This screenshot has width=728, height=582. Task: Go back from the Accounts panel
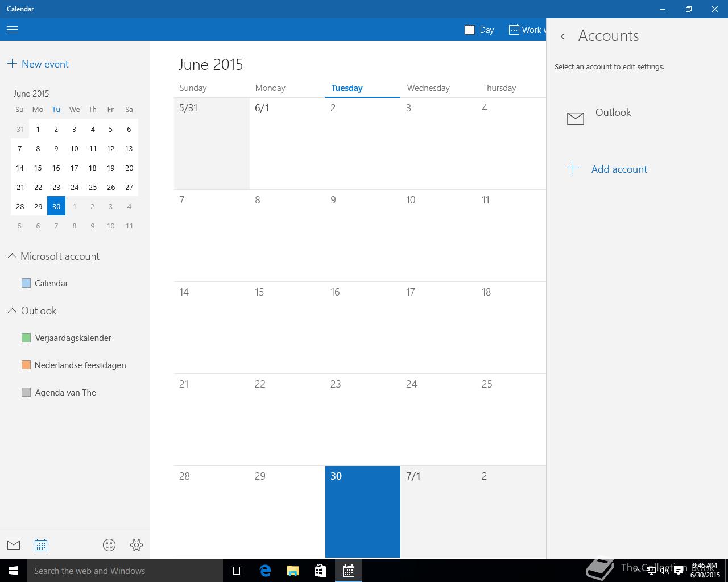(x=562, y=36)
